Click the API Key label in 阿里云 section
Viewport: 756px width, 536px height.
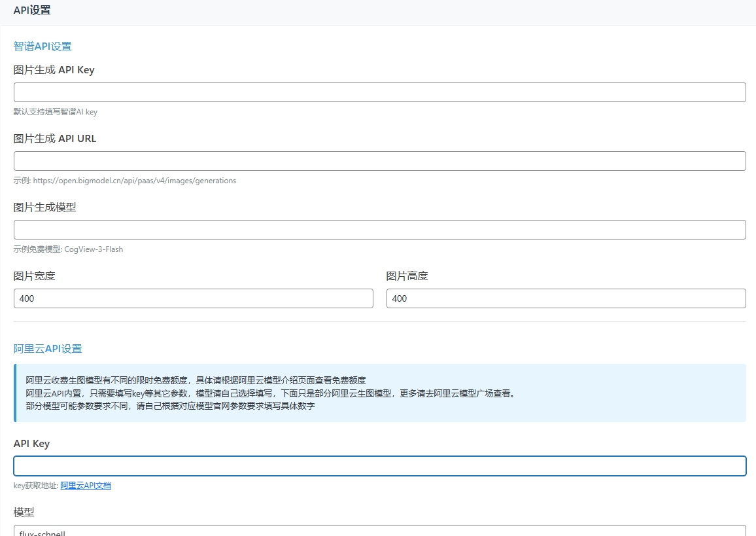[x=31, y=444]
